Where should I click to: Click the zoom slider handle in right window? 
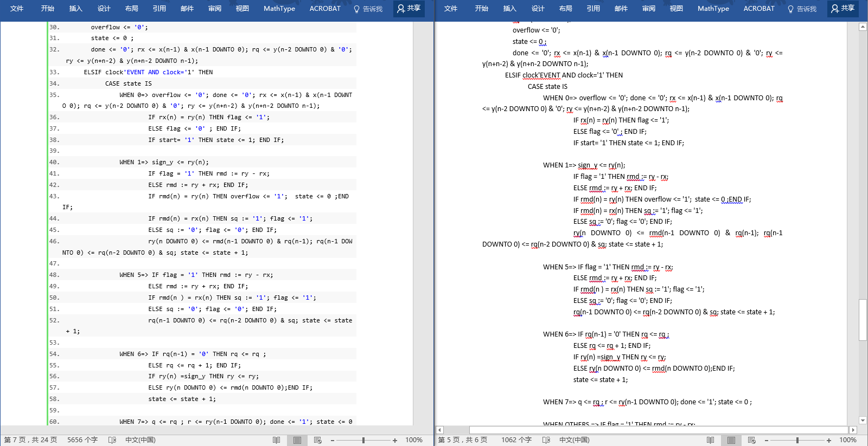pyautogui.click(x=797, y=441)
